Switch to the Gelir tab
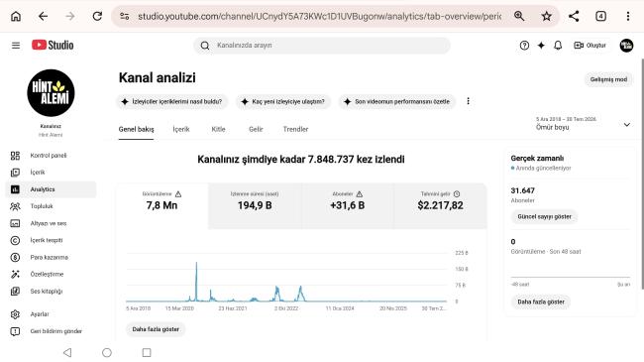 (256, 129)
